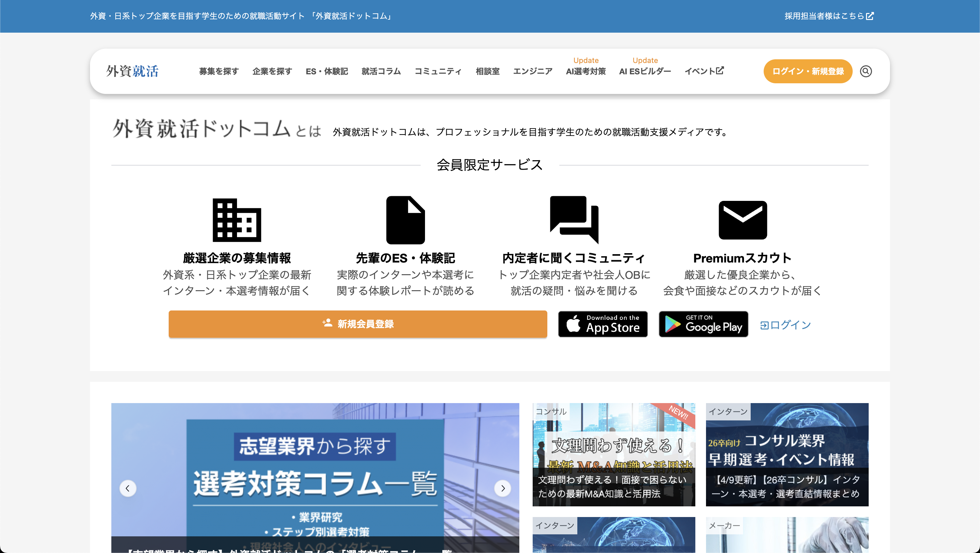980x553 pixels.
Task: Open the イベント external menu link
Action: [704, 71]
